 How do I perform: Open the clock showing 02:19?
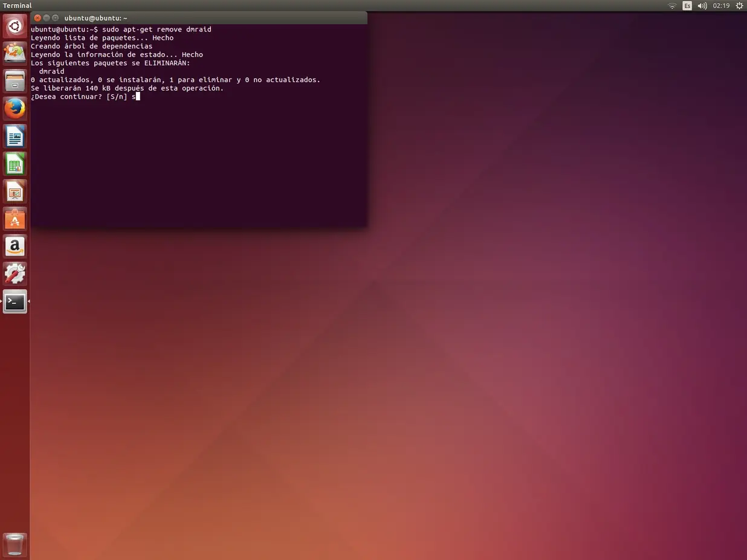click(x=721, y=5)
